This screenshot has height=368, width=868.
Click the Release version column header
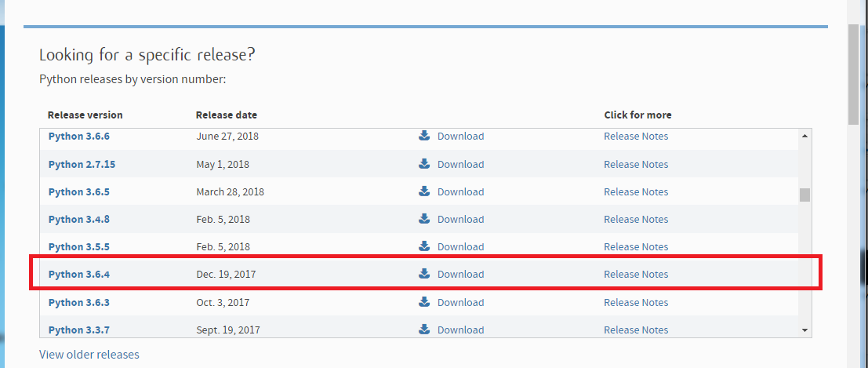[85, 115]
